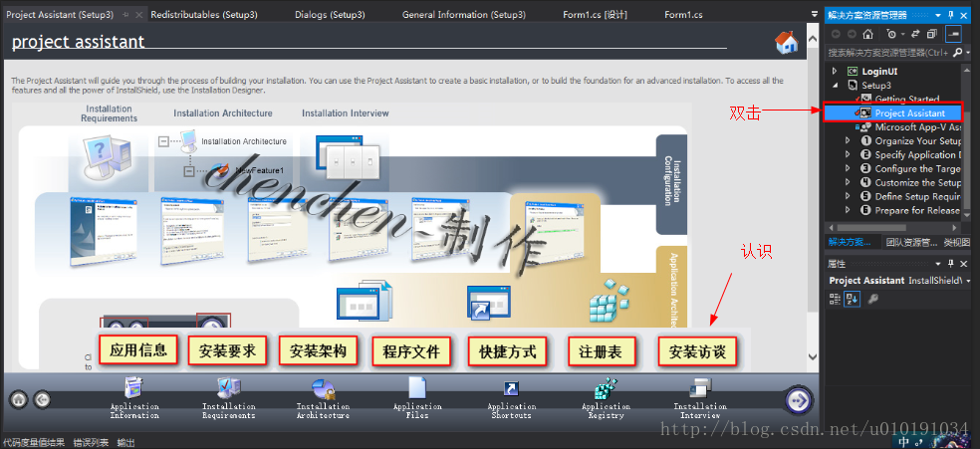Screen dimensions: 980x449
Task: Open Installation Requirements step icon
Action: tap(228, 388)
